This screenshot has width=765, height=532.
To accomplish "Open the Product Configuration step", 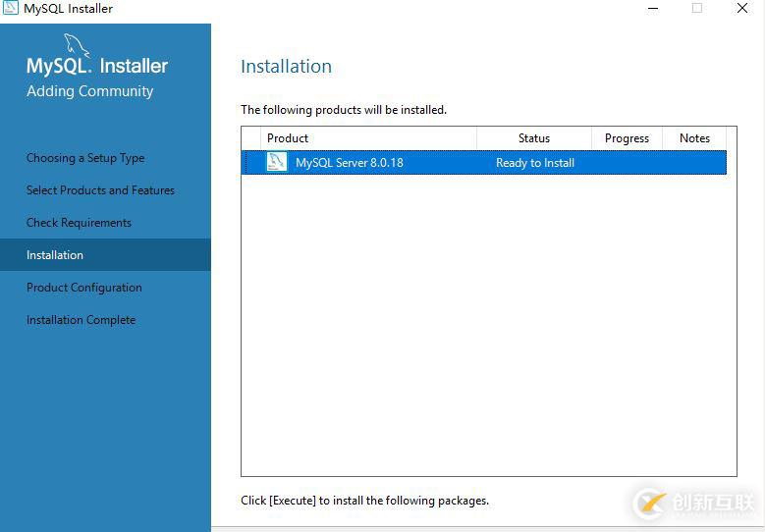I will coord(83,288).
